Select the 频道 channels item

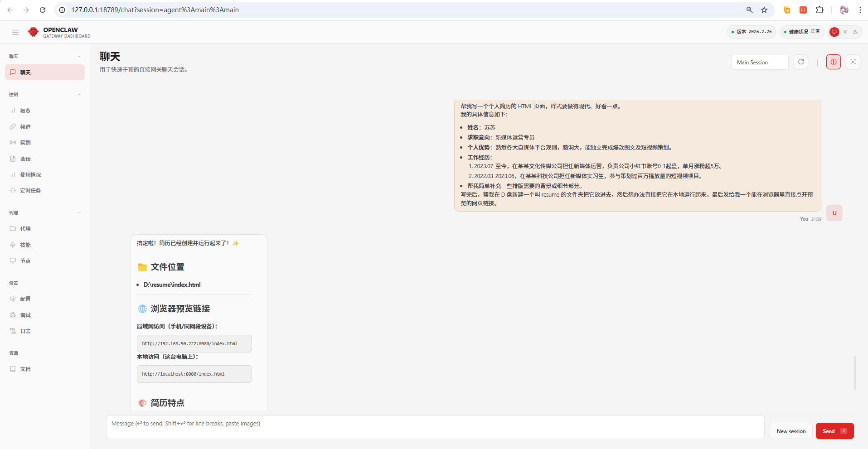25,126
